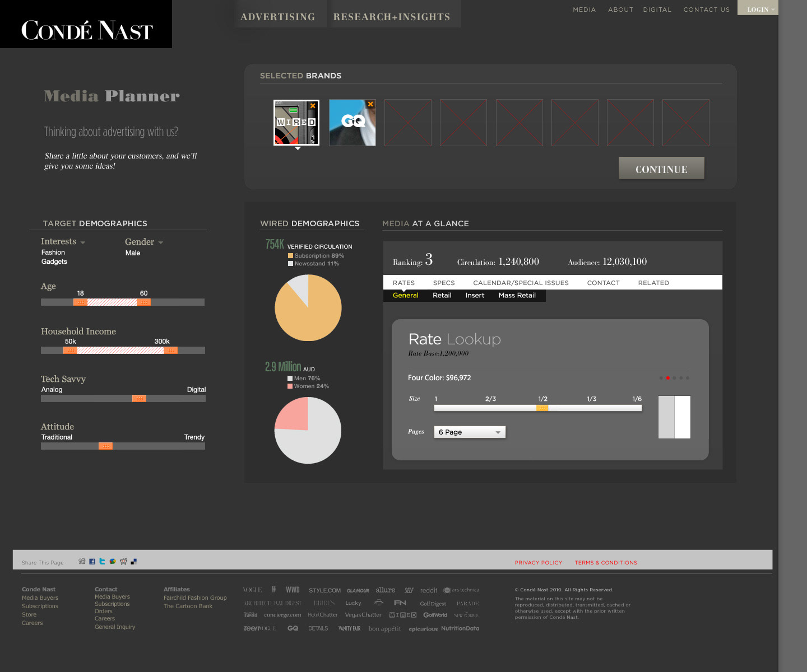Share page via Twitter icon
807x672 pixels.
tap(102, 561)
